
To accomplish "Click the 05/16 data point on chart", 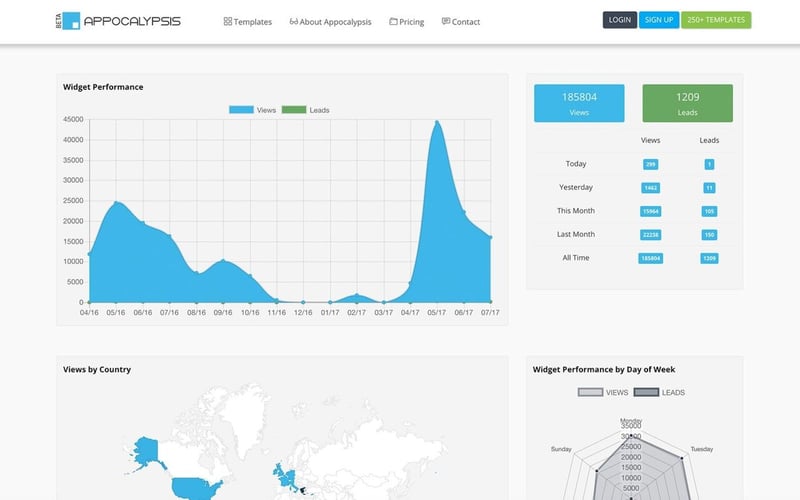I will 116,203.
